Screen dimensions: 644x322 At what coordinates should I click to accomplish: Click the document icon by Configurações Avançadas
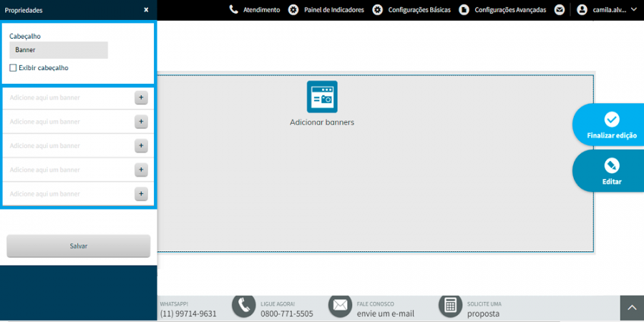pyautogui.click(x=464, y=10)
